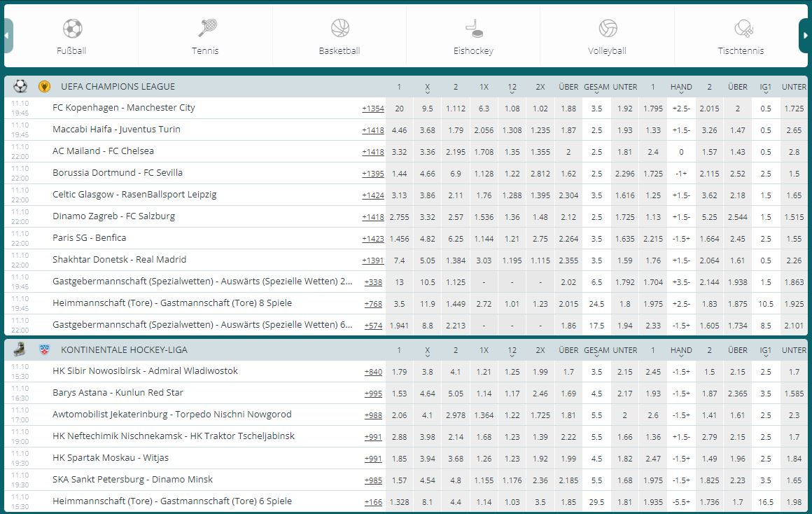Viewport: 812px width, 514px height.
Task: Select the 3.5 total line for HK Sibir Nowosibirsk
Action: [x=596, y=372]
